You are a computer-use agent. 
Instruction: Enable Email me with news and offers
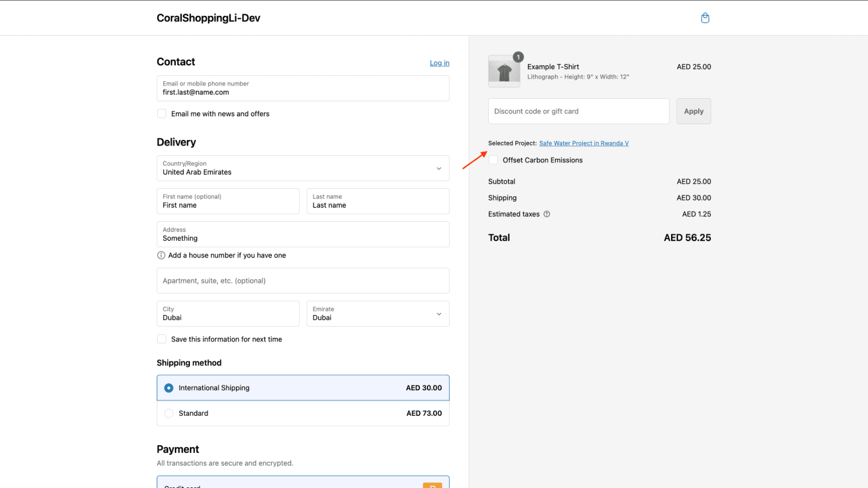pyautogui.click(x=162, y=114)
